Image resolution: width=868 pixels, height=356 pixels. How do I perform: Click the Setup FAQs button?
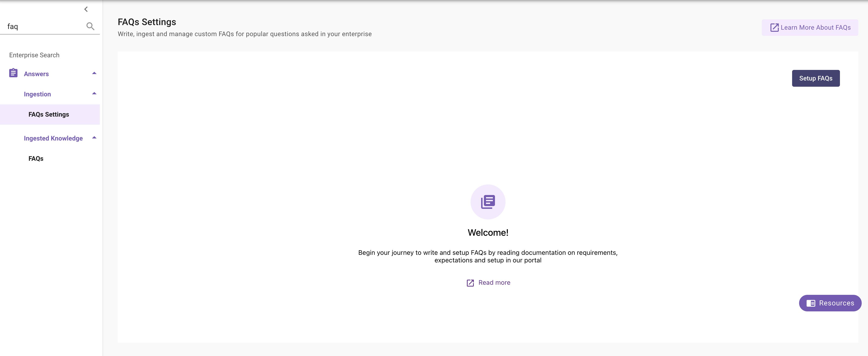(815, 78)
